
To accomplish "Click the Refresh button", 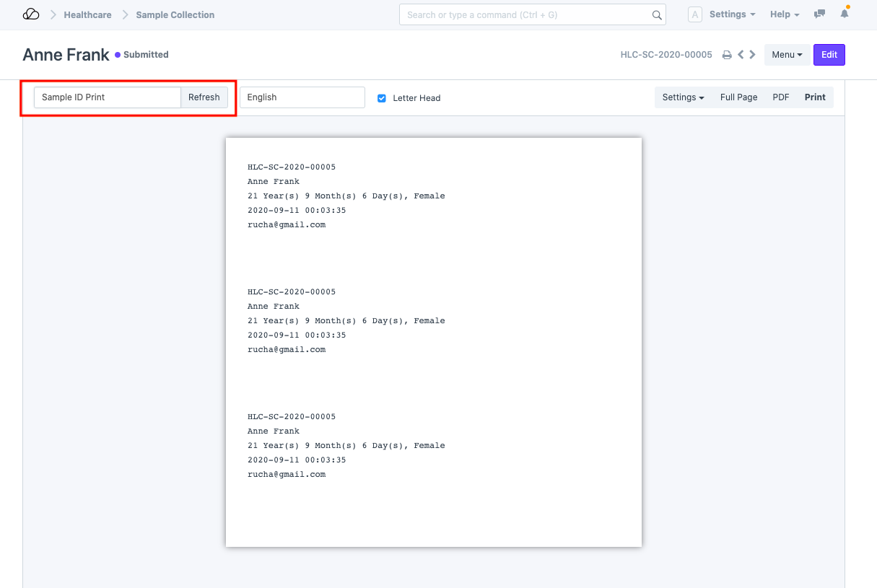I will click(x=204, y=97).
